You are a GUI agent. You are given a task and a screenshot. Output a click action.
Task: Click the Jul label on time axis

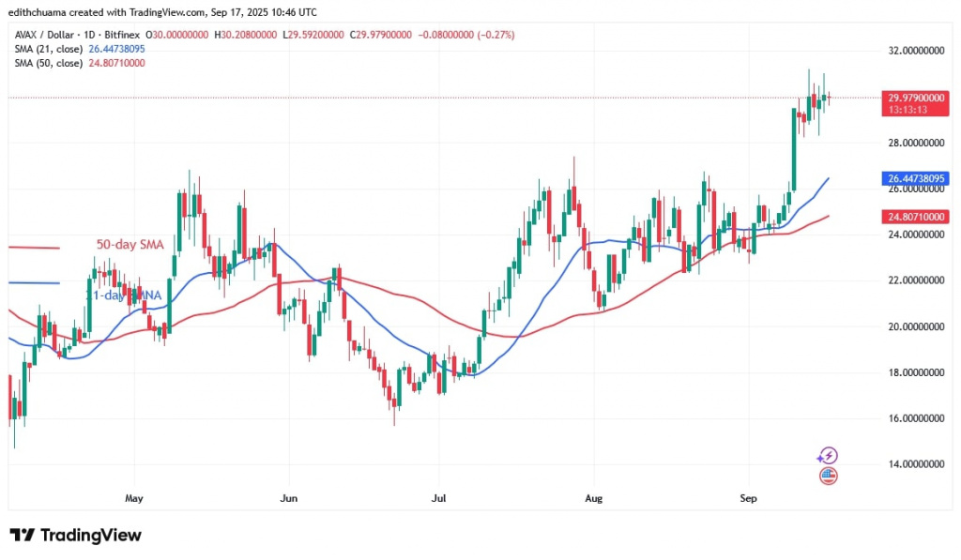point(437,498)
